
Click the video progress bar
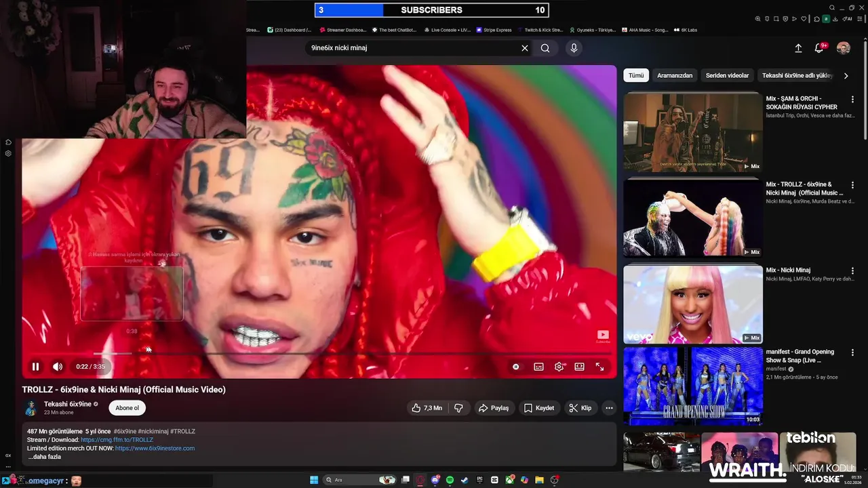point(319,353)
